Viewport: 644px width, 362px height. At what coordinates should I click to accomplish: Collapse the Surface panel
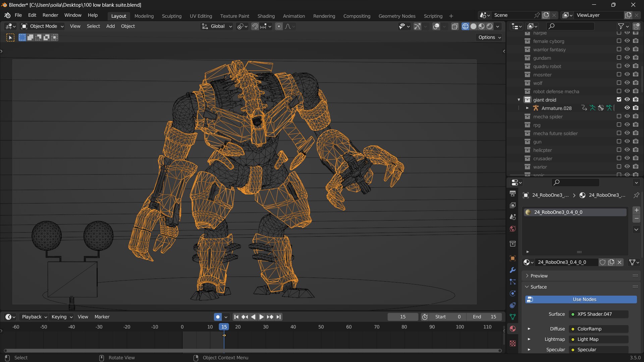pyautogui.click(x=581, y=287)
